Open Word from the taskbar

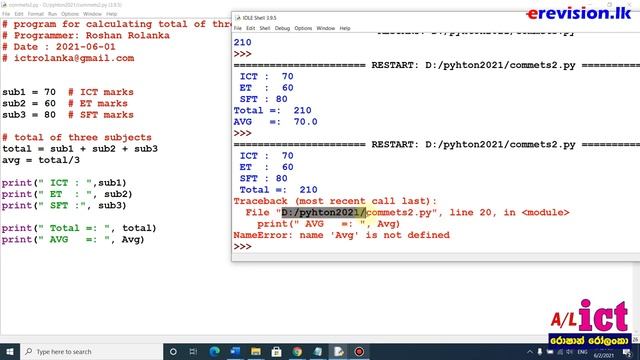coord(235,351)
